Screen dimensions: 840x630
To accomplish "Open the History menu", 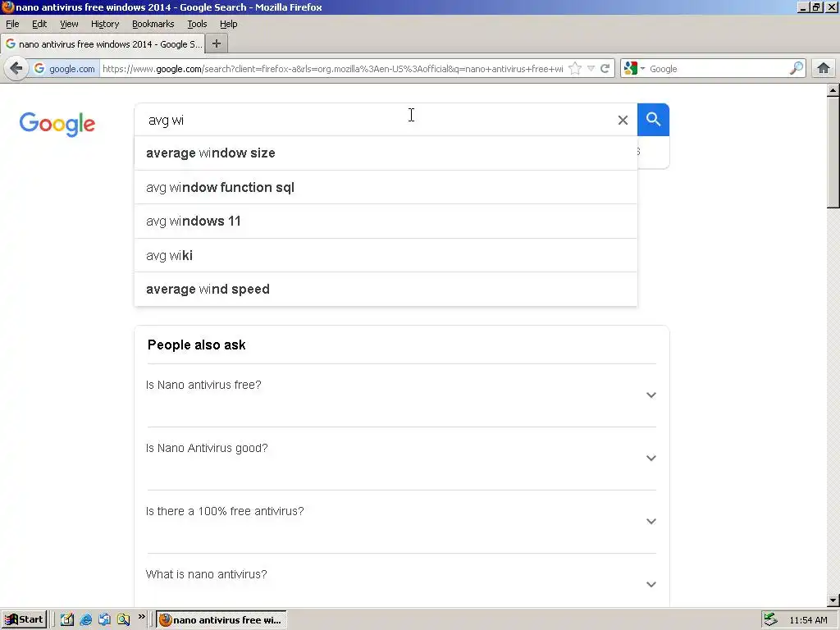I will 104,24.
